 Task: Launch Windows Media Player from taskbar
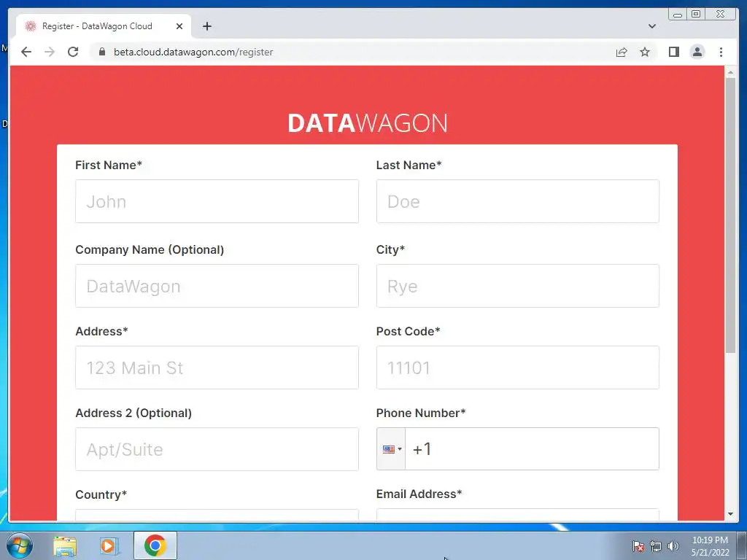tap(109, 546)
